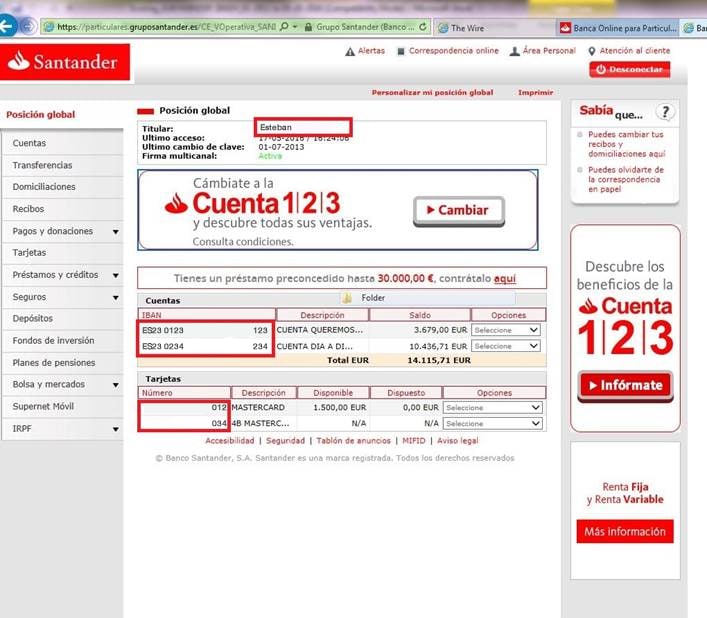Expand Préstamos y créditos submenu
Image resolution: width=707 pixels, height=618 pixels.
[116, 275]
